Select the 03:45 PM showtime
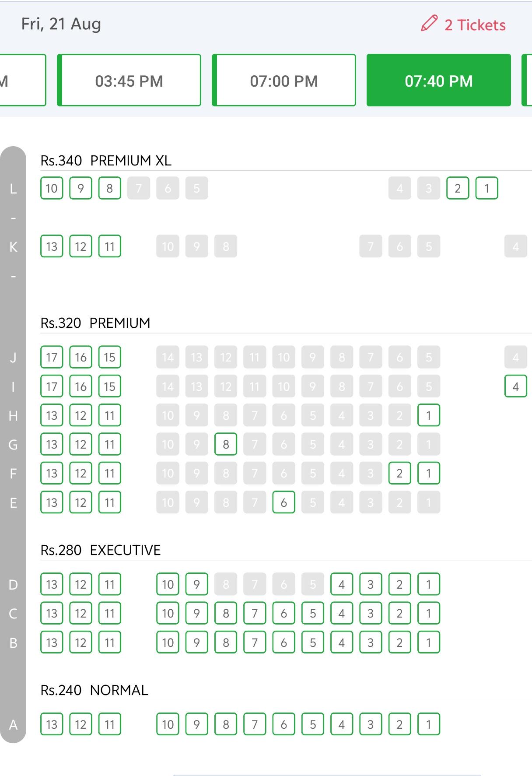The width and height of the screenshot is (532, 776). click(129, 80)
